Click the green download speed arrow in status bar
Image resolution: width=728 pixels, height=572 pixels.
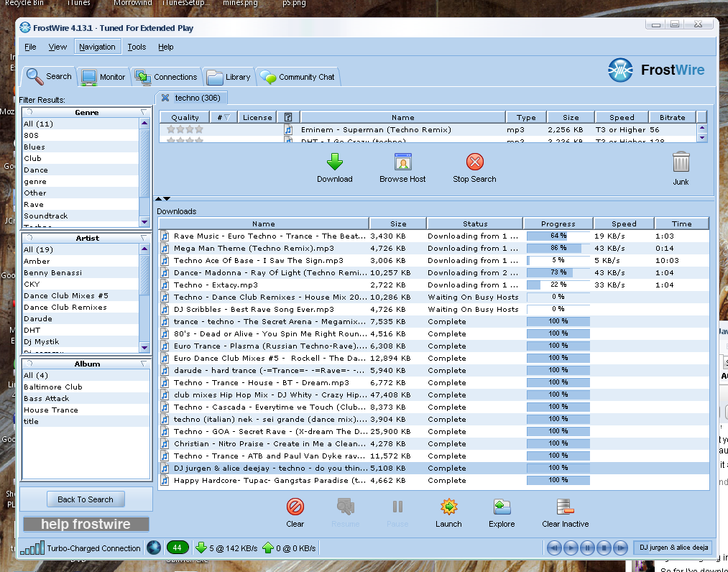[201, 548]
